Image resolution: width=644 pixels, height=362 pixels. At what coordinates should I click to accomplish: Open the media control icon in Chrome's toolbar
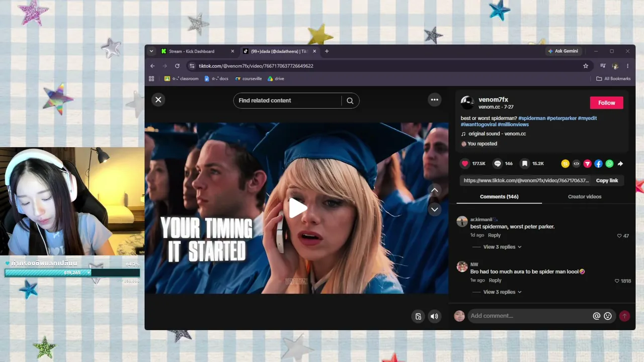tap(603, 66)
